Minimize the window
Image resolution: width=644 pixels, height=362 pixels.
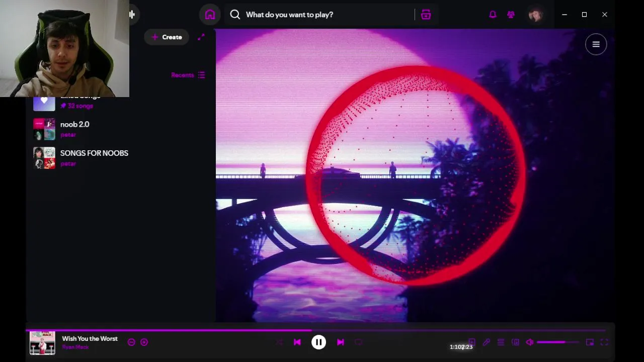(x=565, y=15)
